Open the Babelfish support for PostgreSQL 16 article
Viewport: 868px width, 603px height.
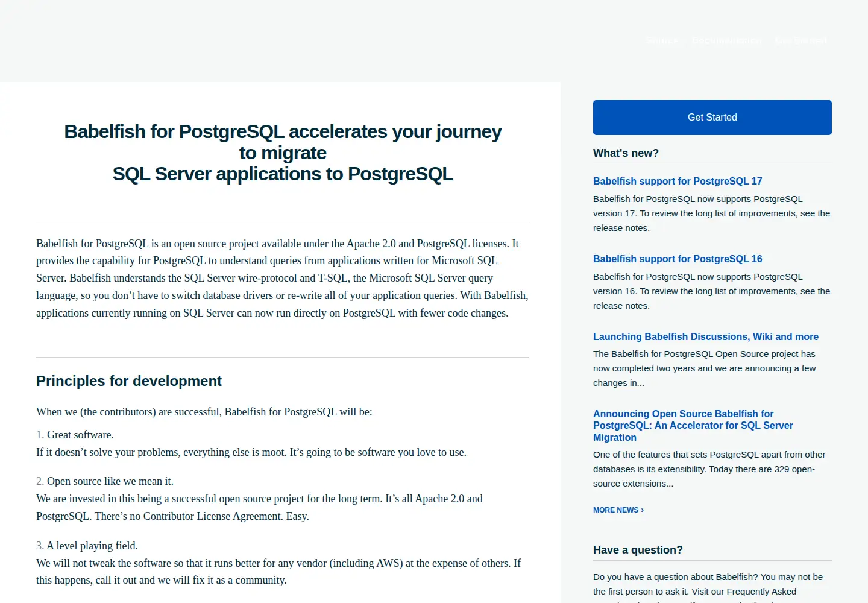click(678, 259)
